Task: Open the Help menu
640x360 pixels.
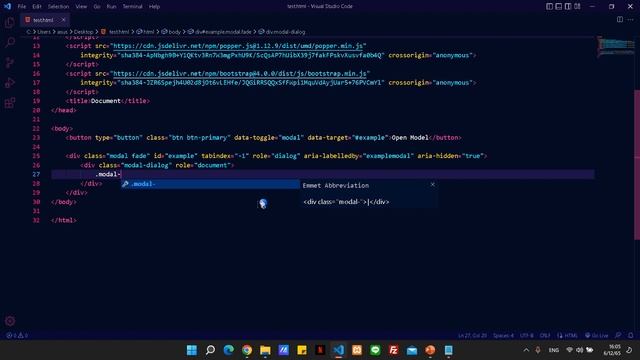Action: click(154, 7)
